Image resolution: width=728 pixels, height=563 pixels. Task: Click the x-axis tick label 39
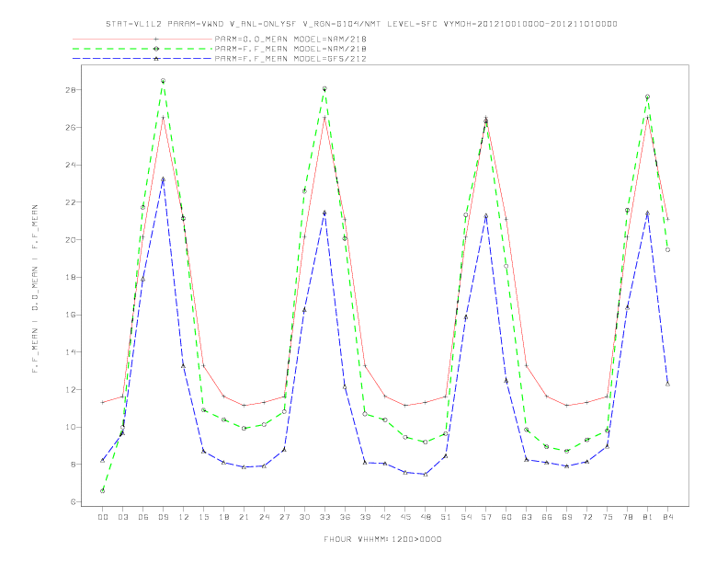pyautogui.click(x=365, y=517)
